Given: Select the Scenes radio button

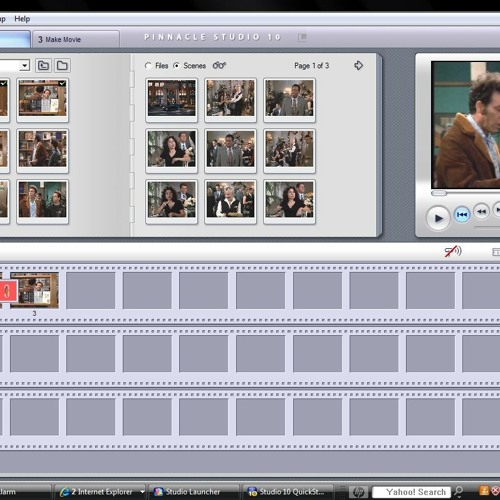Looking at the screenshot, I should 176,66.
